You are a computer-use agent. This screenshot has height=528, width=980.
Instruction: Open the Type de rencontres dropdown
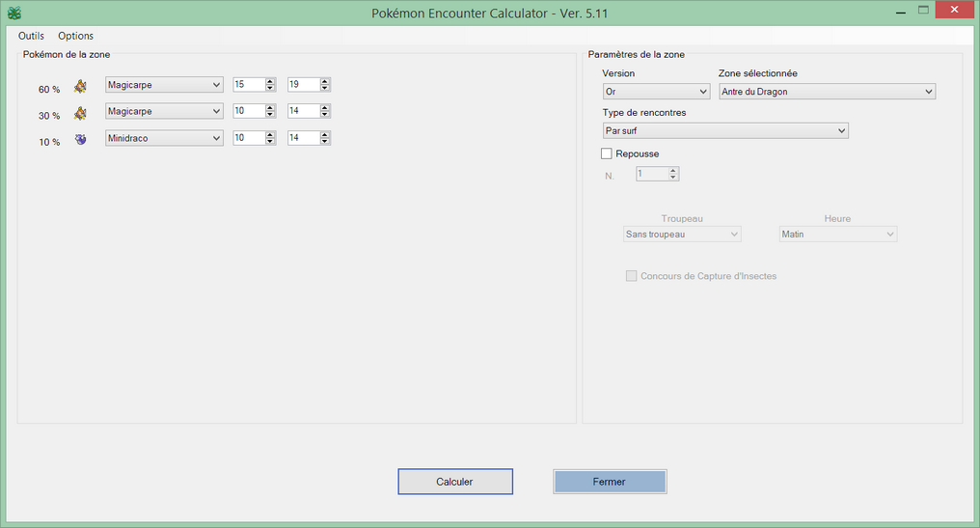click(x=724, y=130)
